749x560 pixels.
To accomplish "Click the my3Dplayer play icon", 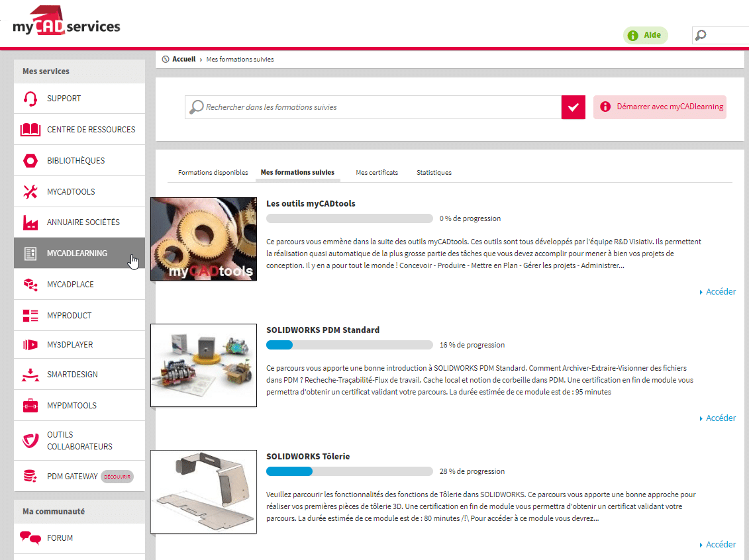I will point(30,345).
